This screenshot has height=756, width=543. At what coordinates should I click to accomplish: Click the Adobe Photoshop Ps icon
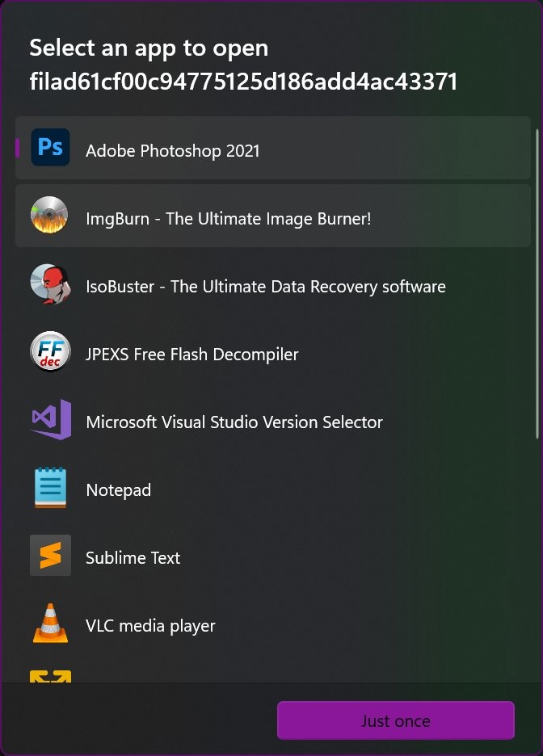pyautogui.click(x=50, y=148)
